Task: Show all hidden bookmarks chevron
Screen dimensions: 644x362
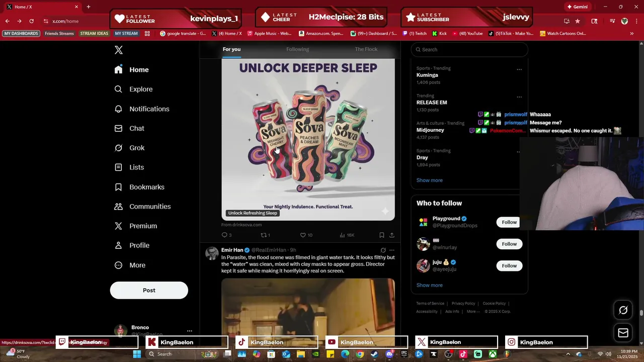Action: click(632, 34)
